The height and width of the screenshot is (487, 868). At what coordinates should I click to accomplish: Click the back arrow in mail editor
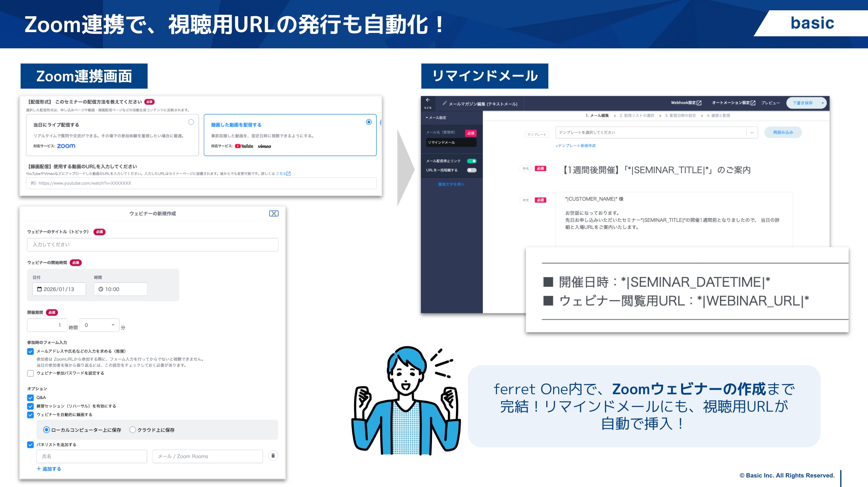coord(428,100)
